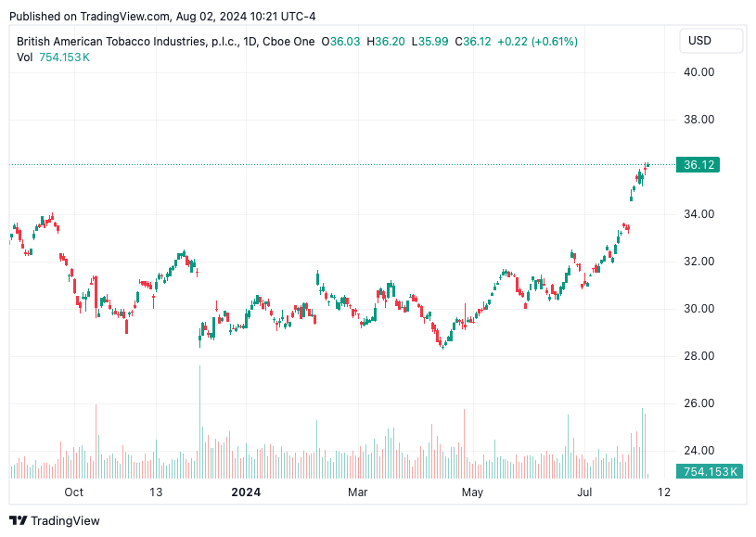The image size is (756, 537).
Task: Click the bold 2024 year axis label
Action: [246, 492]
